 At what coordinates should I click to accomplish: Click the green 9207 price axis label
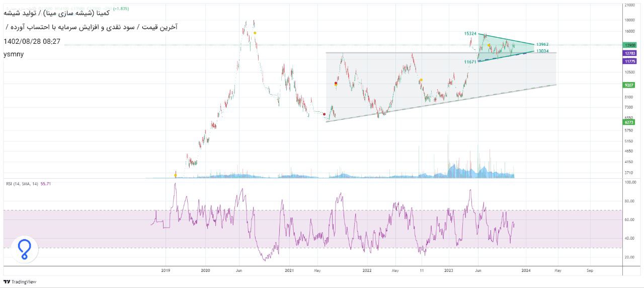629,85
